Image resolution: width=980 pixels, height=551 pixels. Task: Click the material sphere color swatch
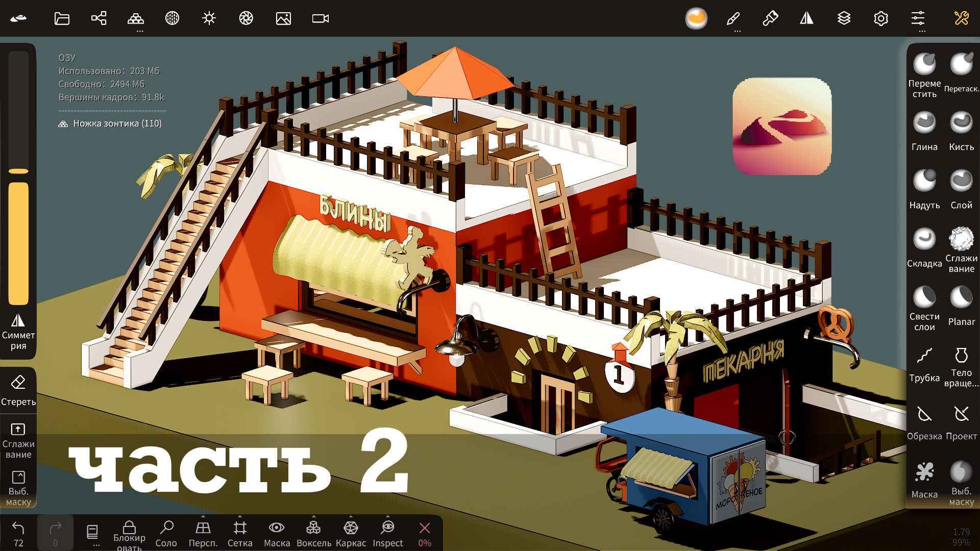coord(696,19)
